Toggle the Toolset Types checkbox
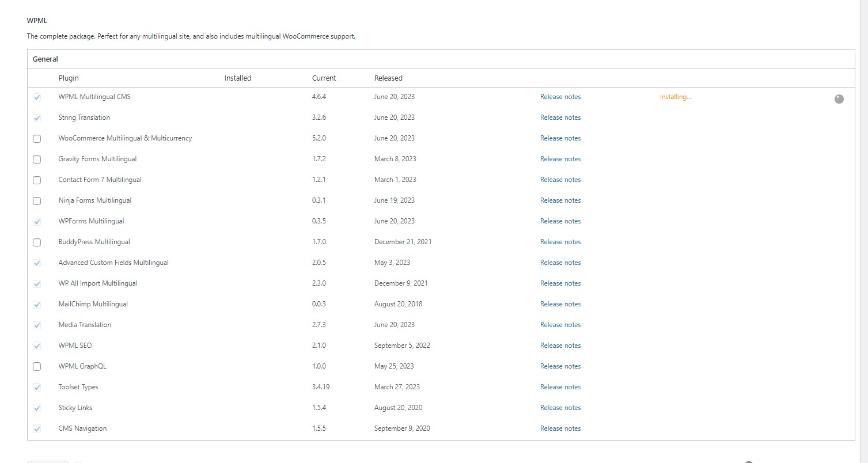Image resolution: width=868 pixels, height=463 pixels. click(37, 388)
